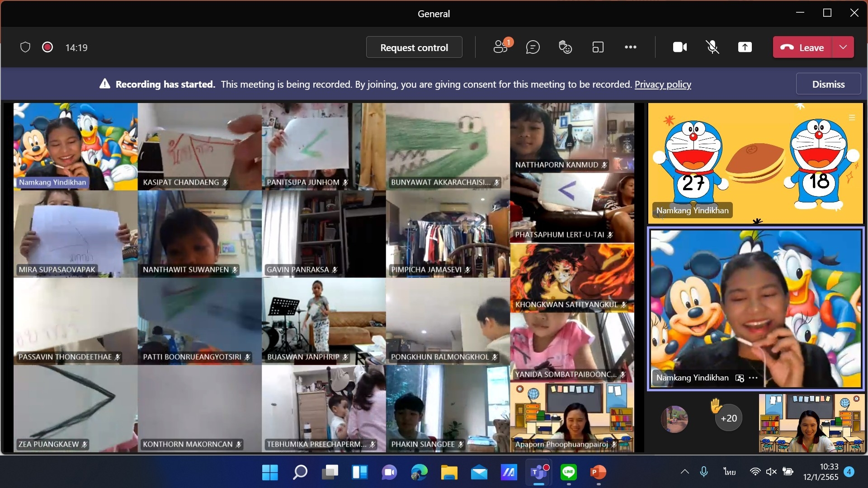This screenshot has height=488, width=868.
Task: Unmute the microphone
Action: point(712,47)
